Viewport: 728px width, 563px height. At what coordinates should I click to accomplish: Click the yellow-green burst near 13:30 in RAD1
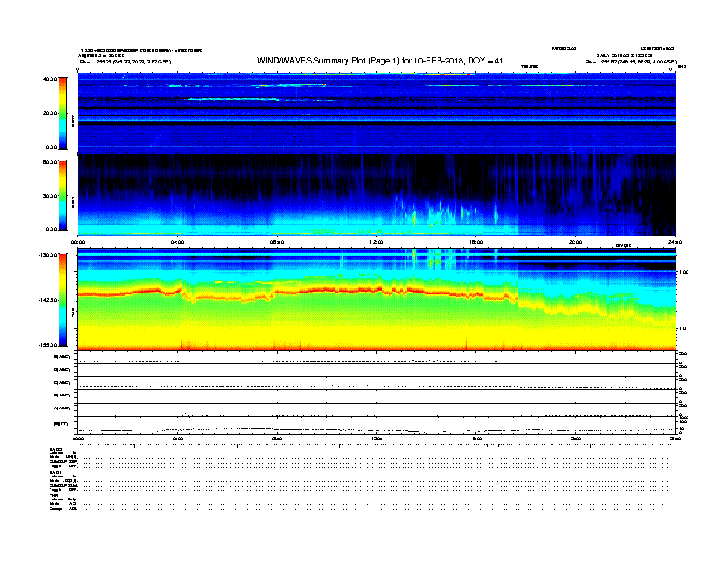(x=415, y=217)
